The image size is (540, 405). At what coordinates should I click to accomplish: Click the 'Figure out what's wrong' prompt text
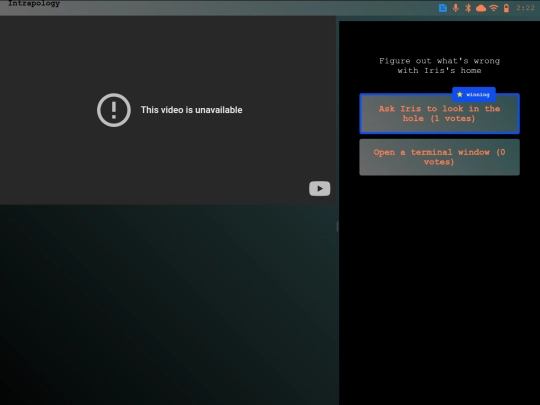pos(439,66)
